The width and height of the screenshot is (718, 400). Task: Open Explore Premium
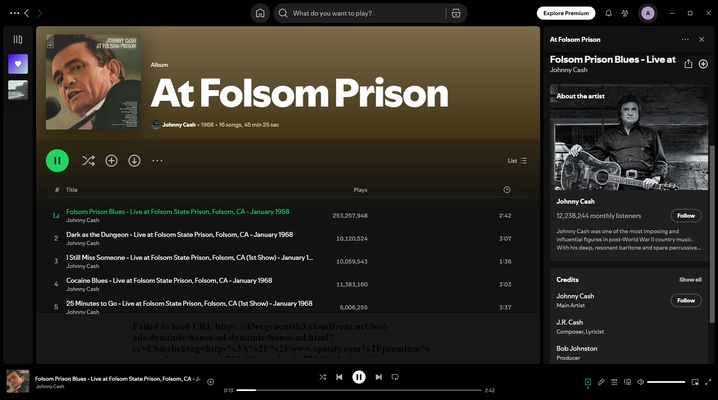pos(566,13)
